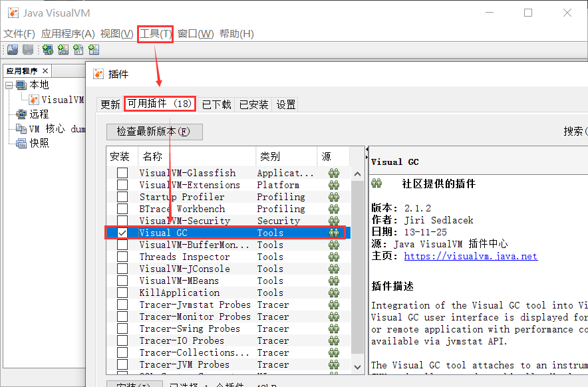
Task: Select the VisualVM-MBeans row name
Action: click(179, 281)
